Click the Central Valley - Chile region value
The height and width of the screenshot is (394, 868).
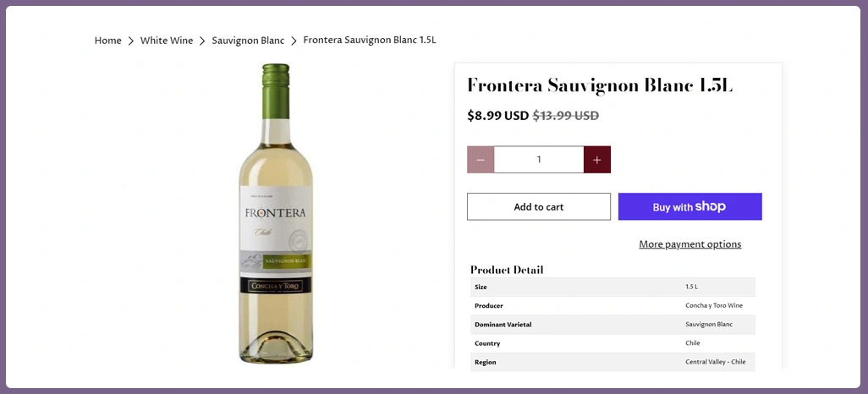(x=715, y=362)
